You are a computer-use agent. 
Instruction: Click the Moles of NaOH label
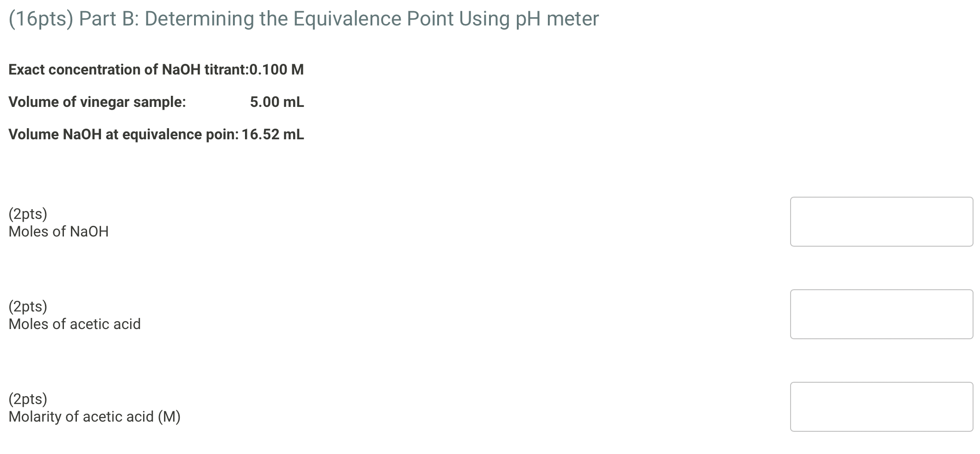coord(58,231)
